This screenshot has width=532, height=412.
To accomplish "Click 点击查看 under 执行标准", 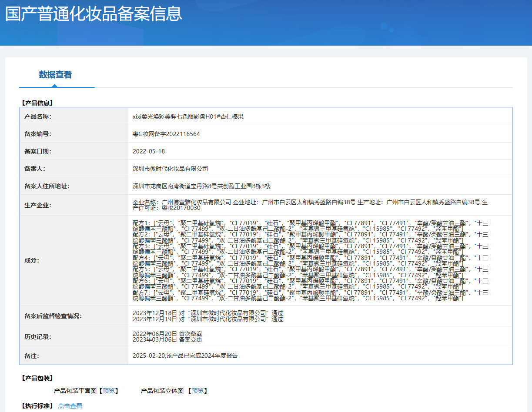I will click(x=70, y=405).
